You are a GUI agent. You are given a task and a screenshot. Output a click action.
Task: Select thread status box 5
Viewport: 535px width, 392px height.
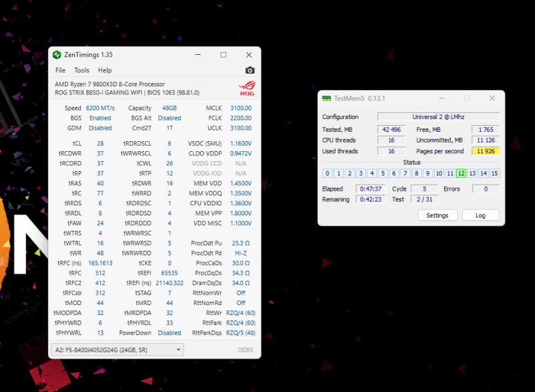click(x=383, y=173)
